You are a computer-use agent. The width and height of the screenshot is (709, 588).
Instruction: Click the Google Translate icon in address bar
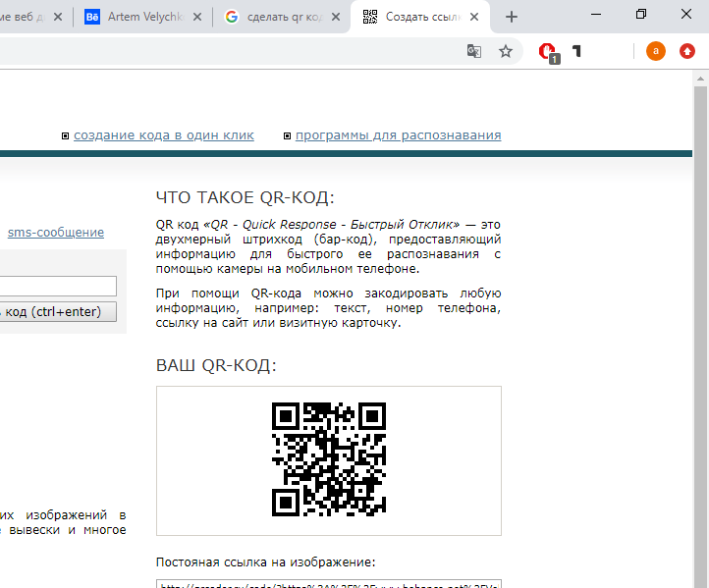coord(474,51)
